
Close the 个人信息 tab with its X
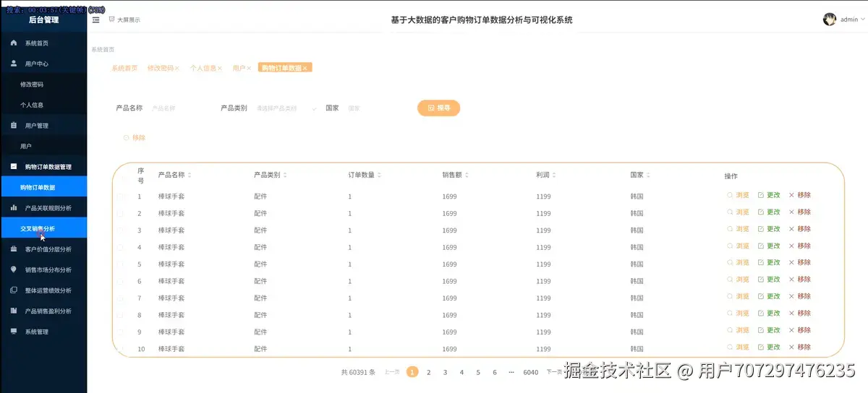click(220, 68)
